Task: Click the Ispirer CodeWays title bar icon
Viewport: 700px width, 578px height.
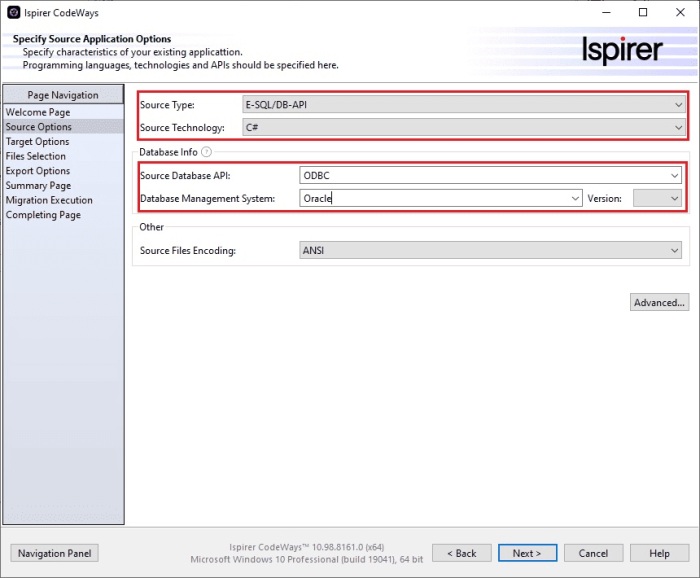Action: (13, 13)
